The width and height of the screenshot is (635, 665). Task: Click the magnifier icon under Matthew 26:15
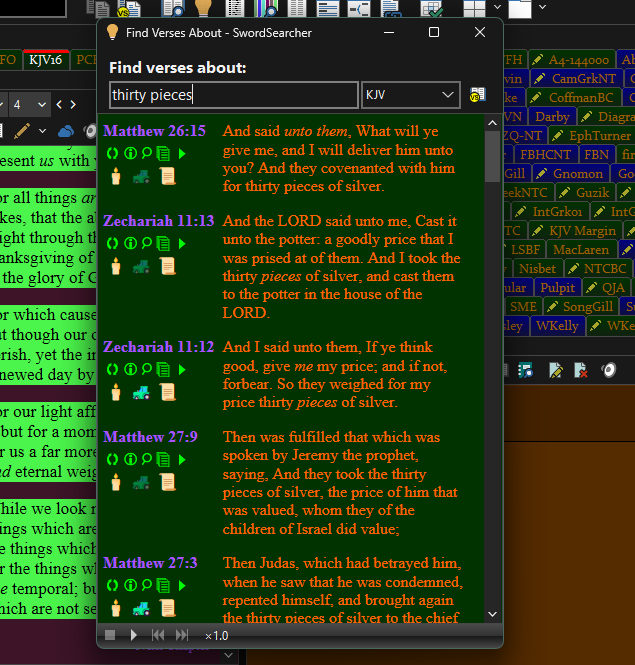(147, 153)
